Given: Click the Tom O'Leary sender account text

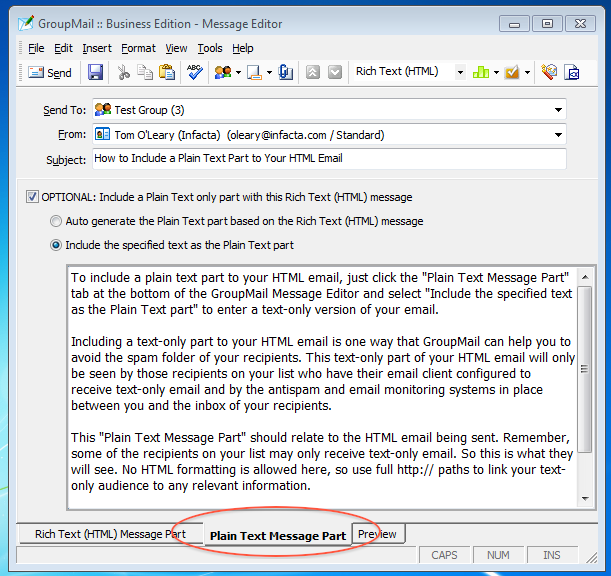Looking at the screenshot, I should (x=249, y=135).
